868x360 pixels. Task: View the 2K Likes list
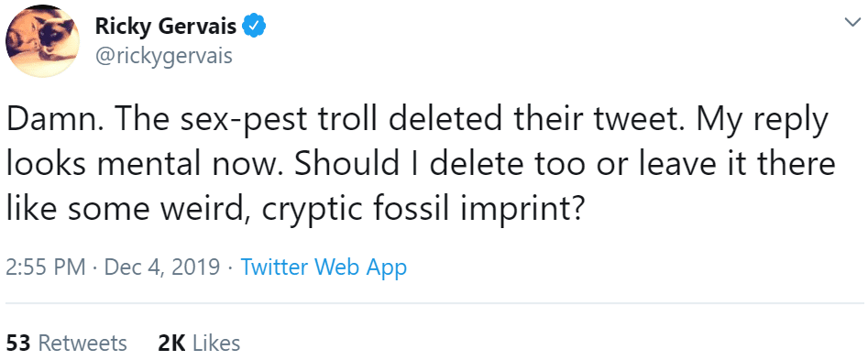click(199, 343)
